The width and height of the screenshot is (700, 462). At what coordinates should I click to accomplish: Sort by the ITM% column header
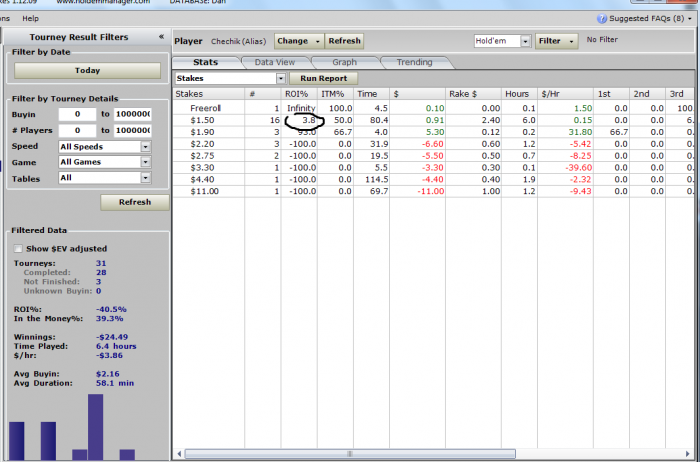coord(335,94)
